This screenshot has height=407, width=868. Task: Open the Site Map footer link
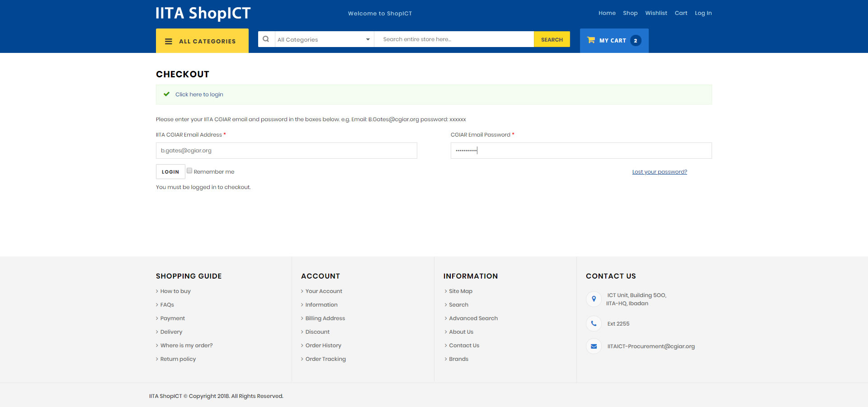pos(461,291)
